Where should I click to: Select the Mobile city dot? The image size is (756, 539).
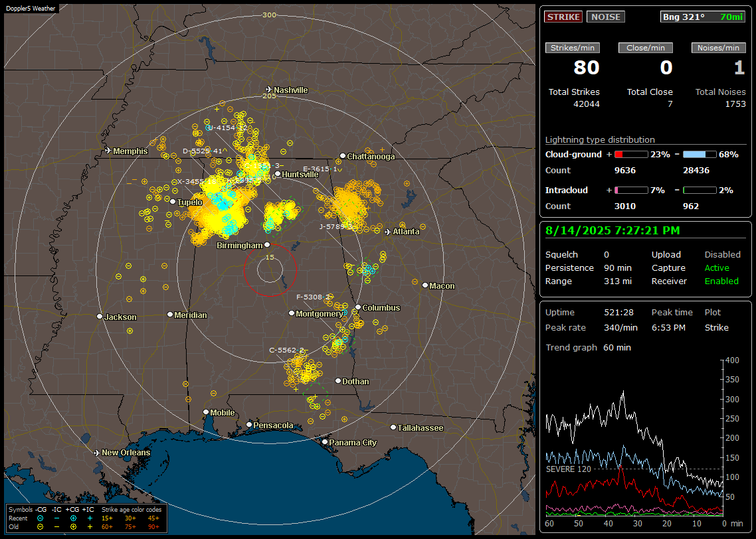pyautogui.click(x=206, y=412)
